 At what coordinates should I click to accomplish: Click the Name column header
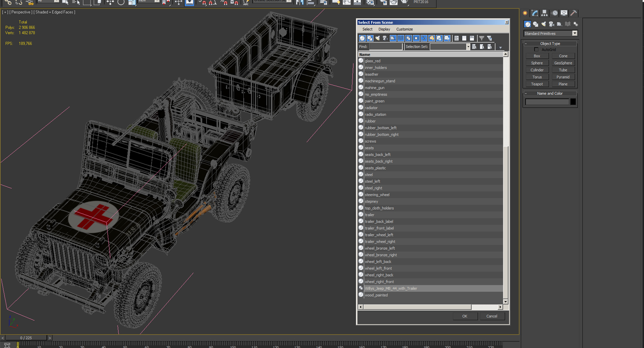(x=430, y=54)
